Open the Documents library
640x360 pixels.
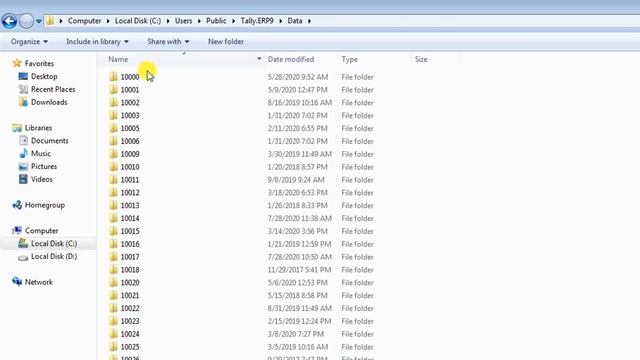[50, 141]
